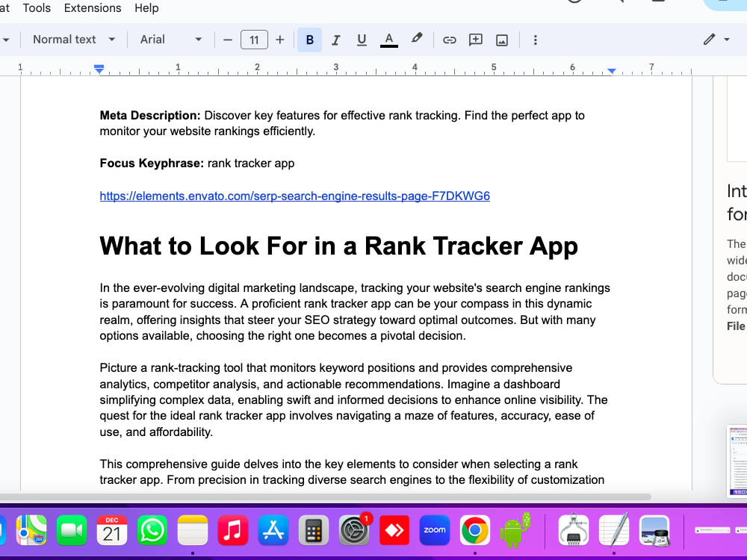
Task: Open the highlight color marker tool
Action: [417, 39]
